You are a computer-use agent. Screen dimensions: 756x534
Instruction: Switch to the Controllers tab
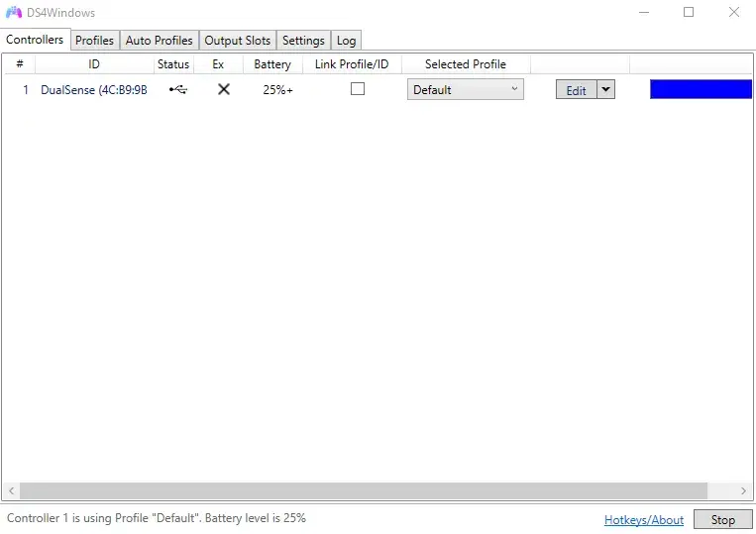tap(36, 40)
